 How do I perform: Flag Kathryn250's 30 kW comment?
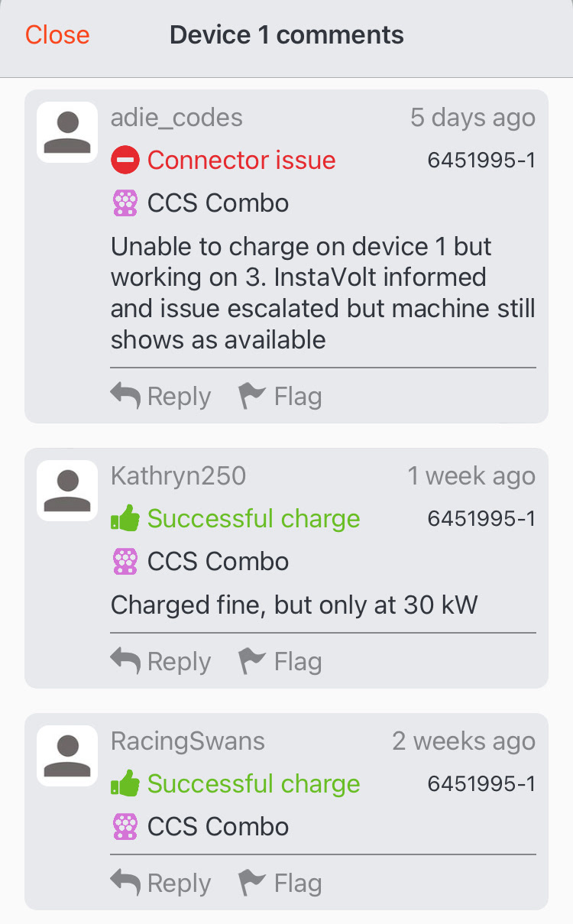point(280,662)
